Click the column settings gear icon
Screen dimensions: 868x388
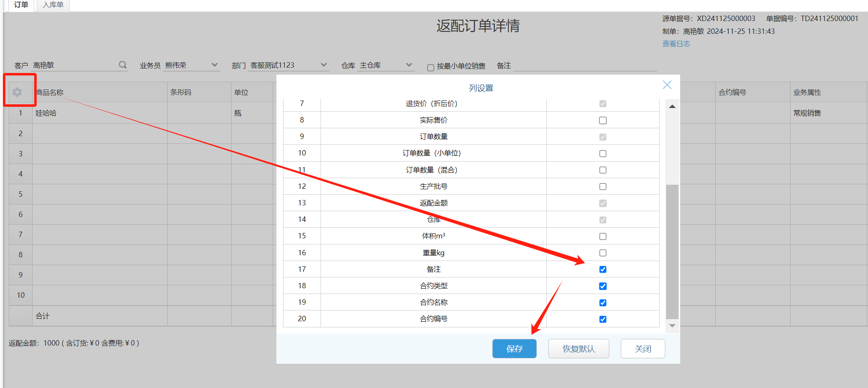point(17,92)
